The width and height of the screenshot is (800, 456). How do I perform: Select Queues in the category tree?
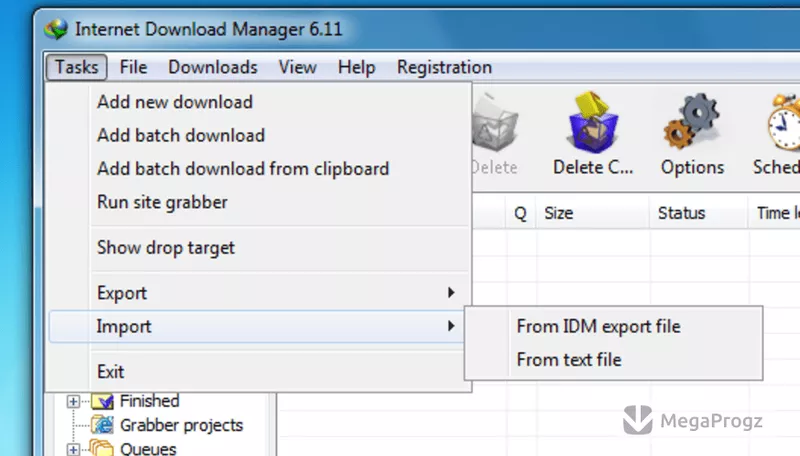click(148, 449)
